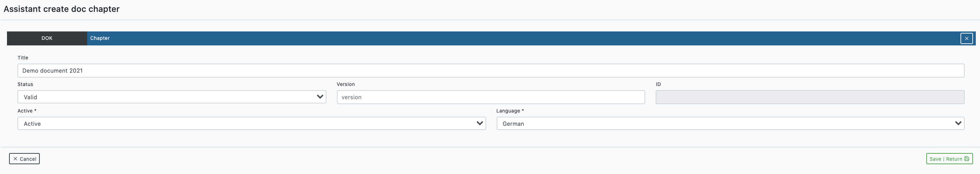Click the greyed-out ID field
Image resolution: width=980 pixels, height=174 pixels.
pyautogui.click(x=810, y=97)
